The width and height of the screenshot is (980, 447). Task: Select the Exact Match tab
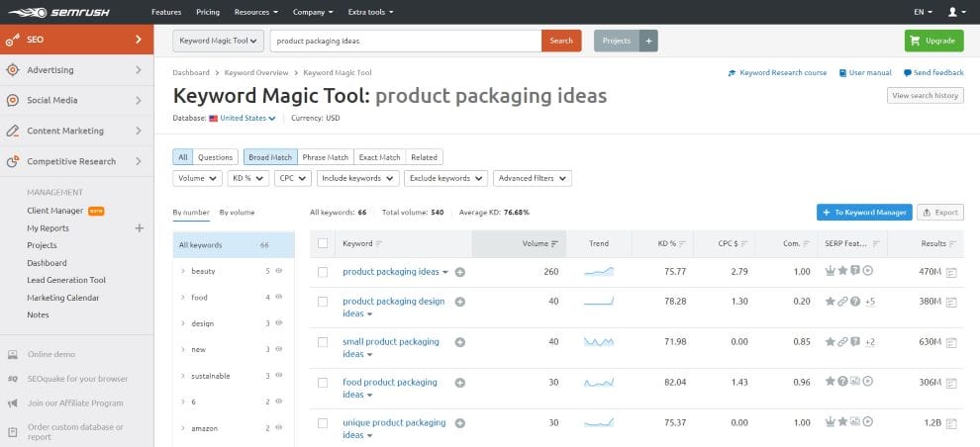pos(380,157)
